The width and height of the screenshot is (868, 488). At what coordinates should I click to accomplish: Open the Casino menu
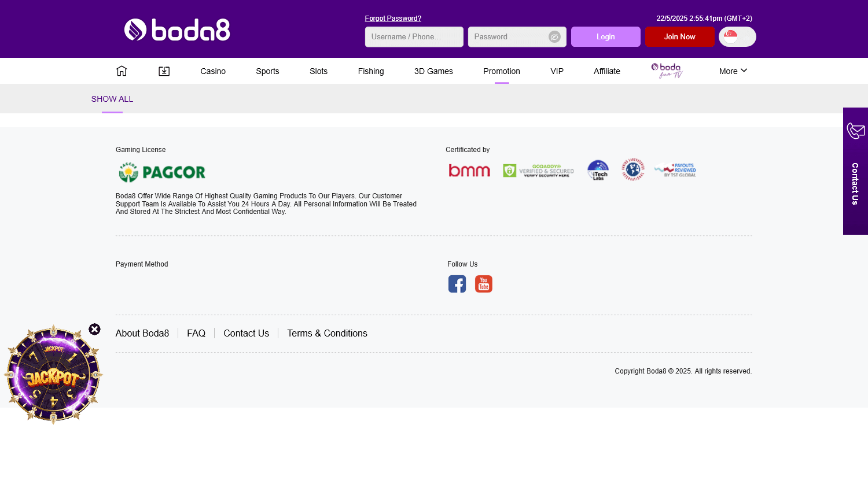click(x=213, y=71)
